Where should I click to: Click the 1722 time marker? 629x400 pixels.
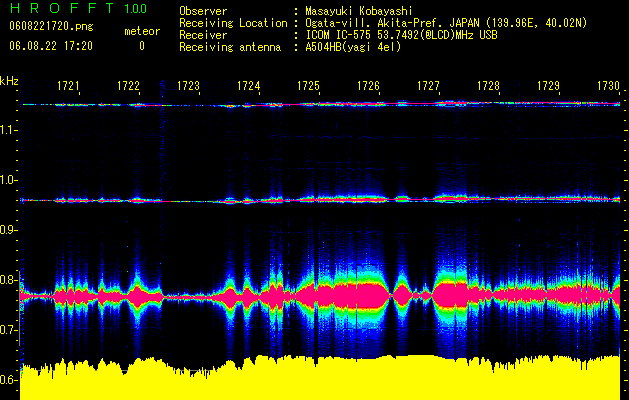128,85
